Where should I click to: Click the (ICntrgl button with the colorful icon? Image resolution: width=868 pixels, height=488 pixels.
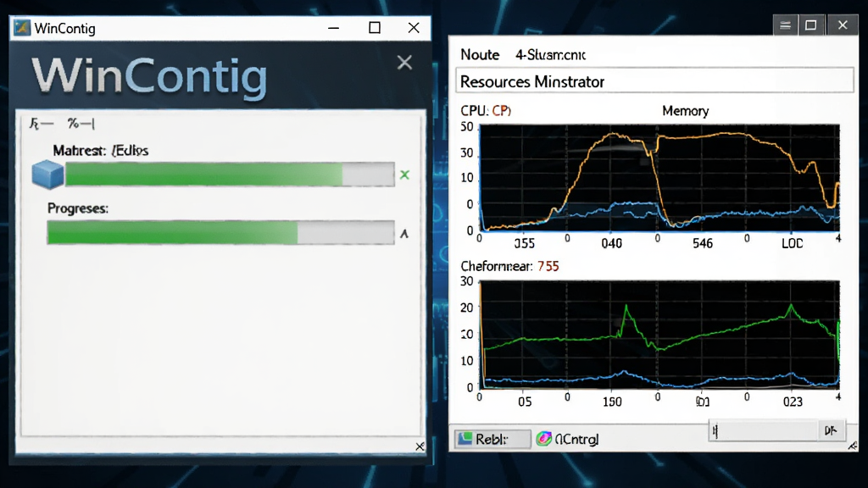(x=567, y=439)
